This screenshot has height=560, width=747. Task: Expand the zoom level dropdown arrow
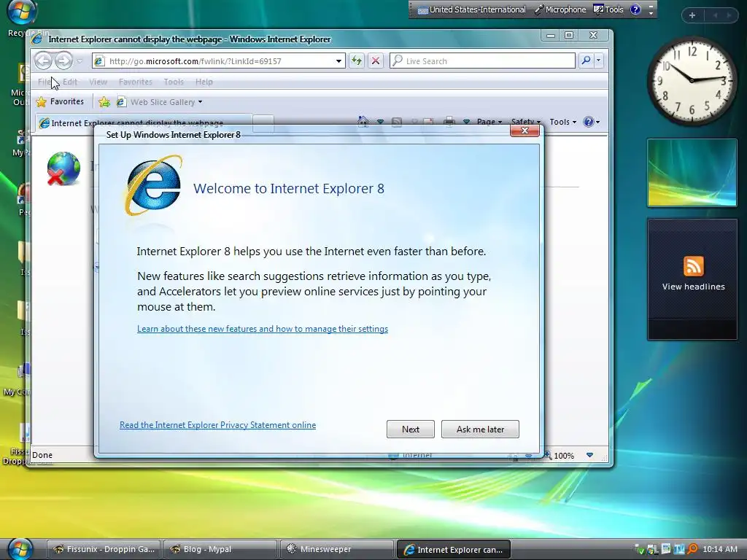(589, 455)
